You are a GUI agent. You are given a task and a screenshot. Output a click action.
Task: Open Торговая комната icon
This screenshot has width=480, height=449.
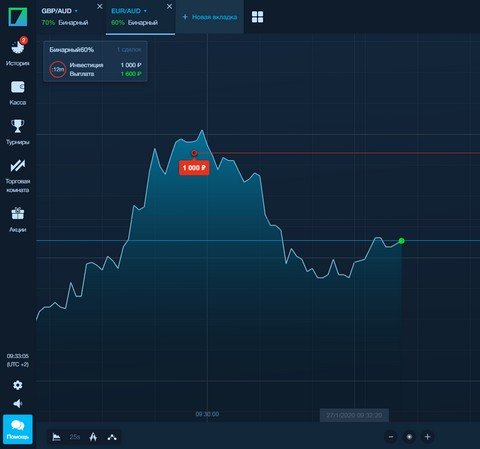coord(18,166)
